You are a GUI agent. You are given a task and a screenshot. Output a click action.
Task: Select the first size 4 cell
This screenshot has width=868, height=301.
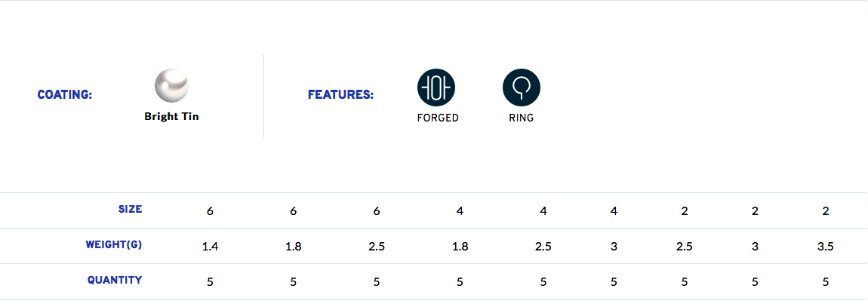point(460,211)
